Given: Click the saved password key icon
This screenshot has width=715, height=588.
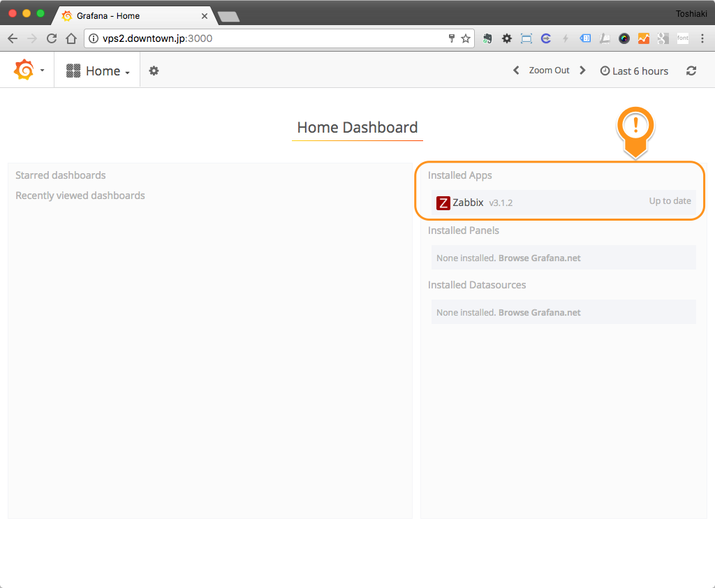Looking at the screenshot, I should point(452,38).
